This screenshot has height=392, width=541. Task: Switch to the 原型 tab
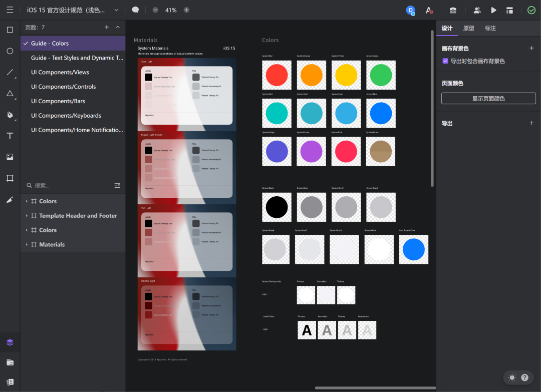coord(468,28)
